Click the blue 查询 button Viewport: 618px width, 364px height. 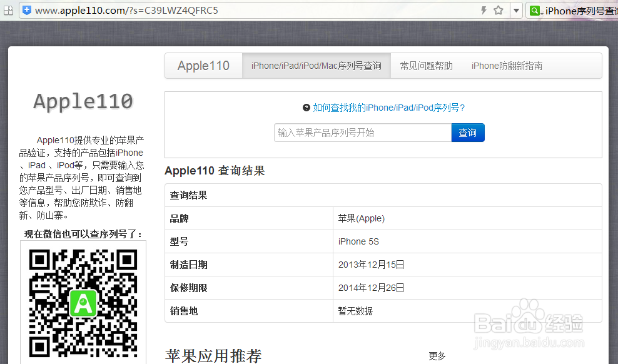pos(468,133)
